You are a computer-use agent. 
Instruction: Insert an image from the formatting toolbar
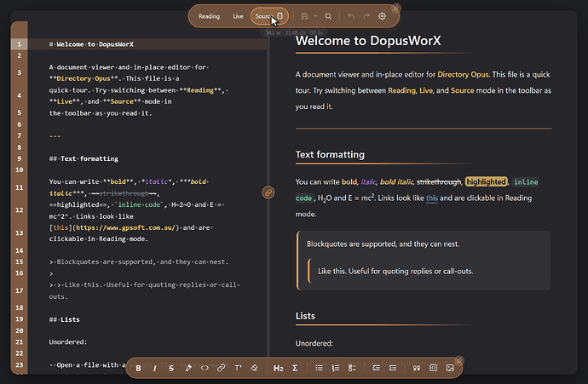[x=450, y=368]
